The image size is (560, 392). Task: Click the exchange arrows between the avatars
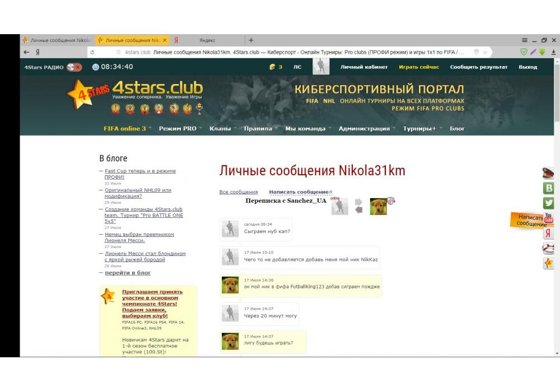click(x=358, y=206)
